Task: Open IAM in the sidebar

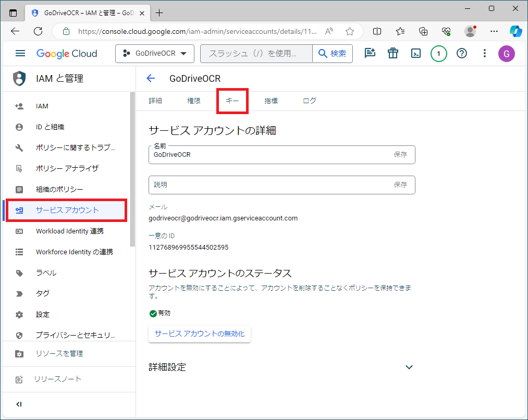Action: click(x=66, y=106)
